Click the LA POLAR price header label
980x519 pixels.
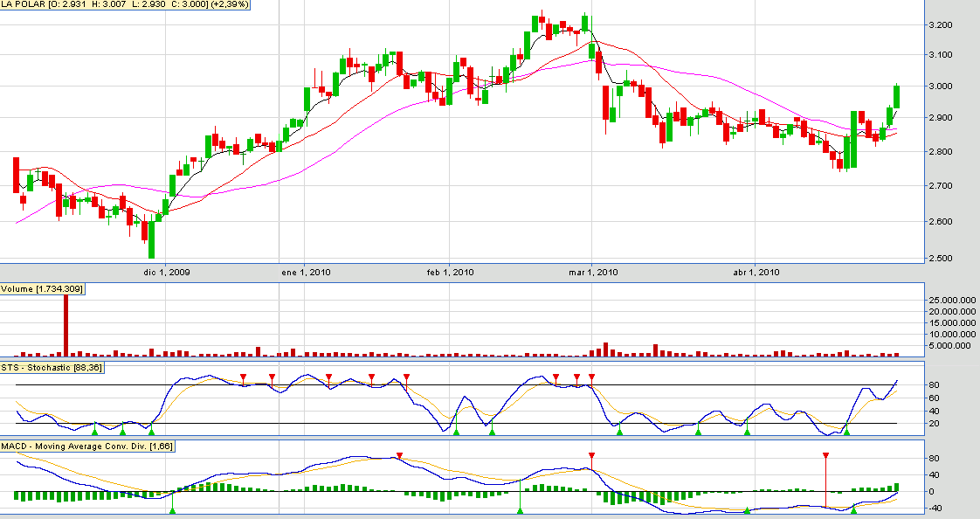tap(125, 5)
